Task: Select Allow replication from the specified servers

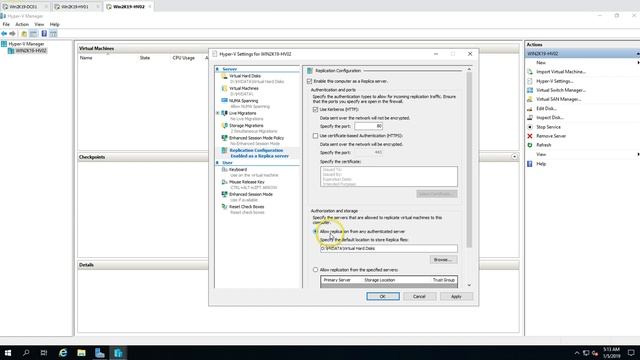Action: tap(315, 270)
